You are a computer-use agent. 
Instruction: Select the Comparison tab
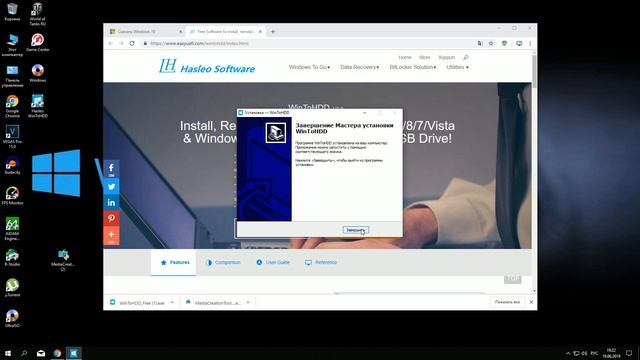click(x=223, y=262)
